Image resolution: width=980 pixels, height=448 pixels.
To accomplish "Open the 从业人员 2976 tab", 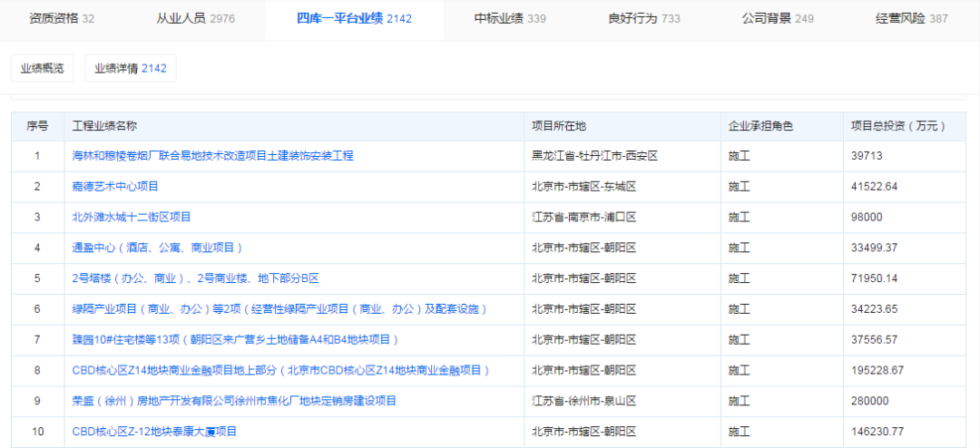I will [x=196, y=19].
